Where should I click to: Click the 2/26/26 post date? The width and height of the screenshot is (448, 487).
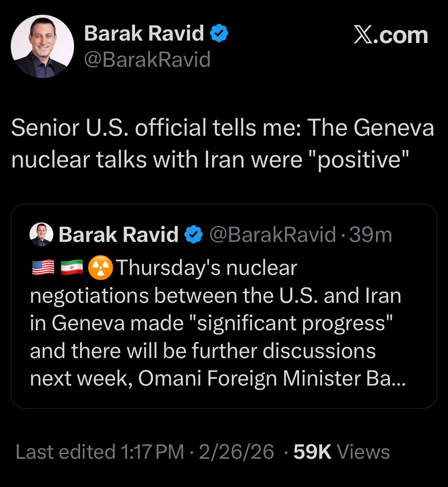tap(237, 452)
